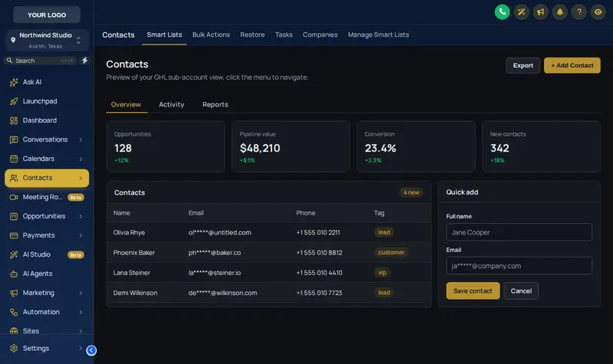Click the AI Agents robot icon
Viewport: 613px width, 364px height.
(14, 274)
